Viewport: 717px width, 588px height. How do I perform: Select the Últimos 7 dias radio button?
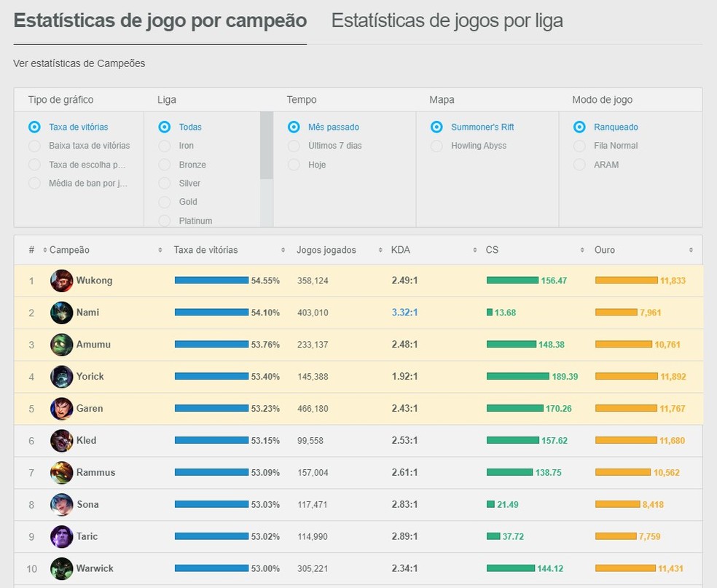(294, 146)
